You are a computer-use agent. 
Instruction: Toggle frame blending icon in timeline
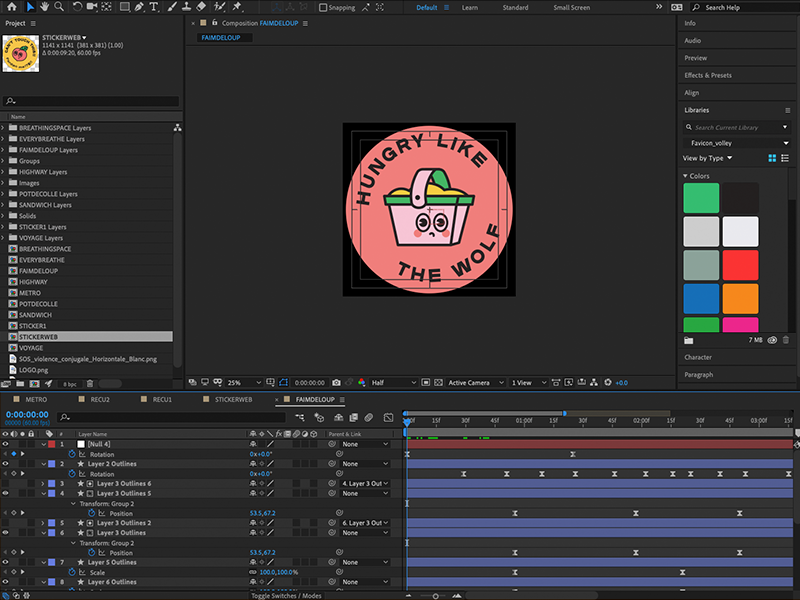point(354,417)
